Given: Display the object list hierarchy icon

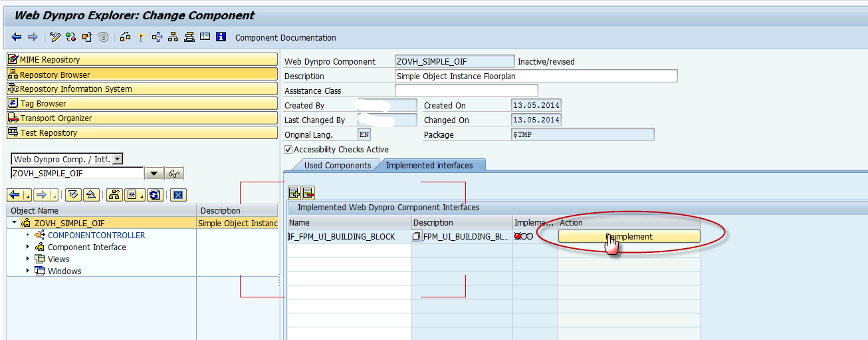Looking at the screenshot, I should point(173,37).
